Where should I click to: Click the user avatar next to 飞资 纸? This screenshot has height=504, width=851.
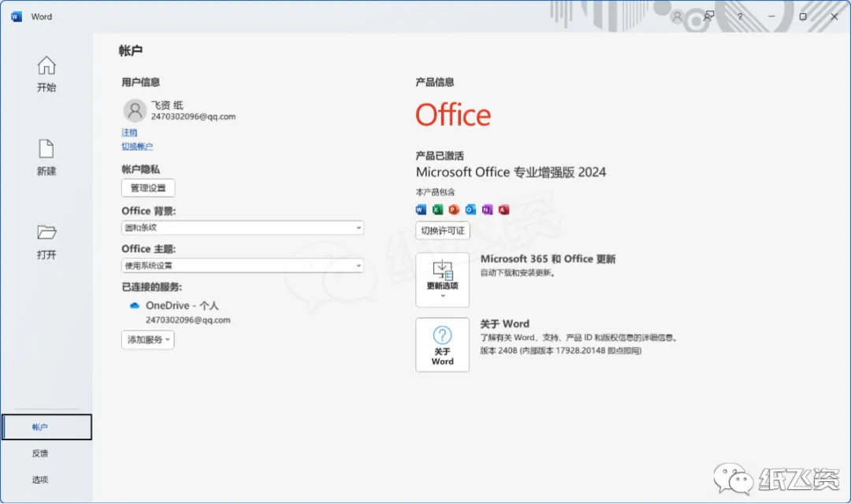point(135,111)
